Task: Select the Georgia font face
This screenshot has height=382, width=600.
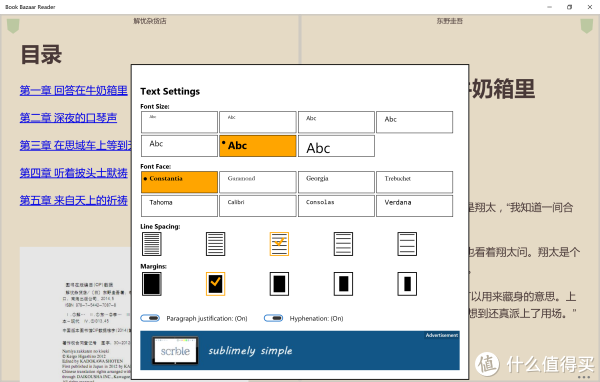Action: pos(336,182)
